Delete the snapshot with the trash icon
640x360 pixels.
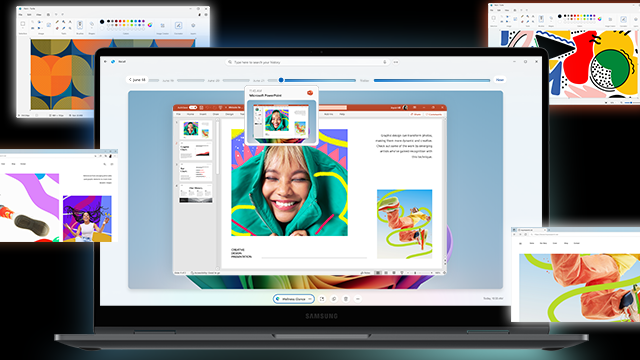click(x=346, y=299)
